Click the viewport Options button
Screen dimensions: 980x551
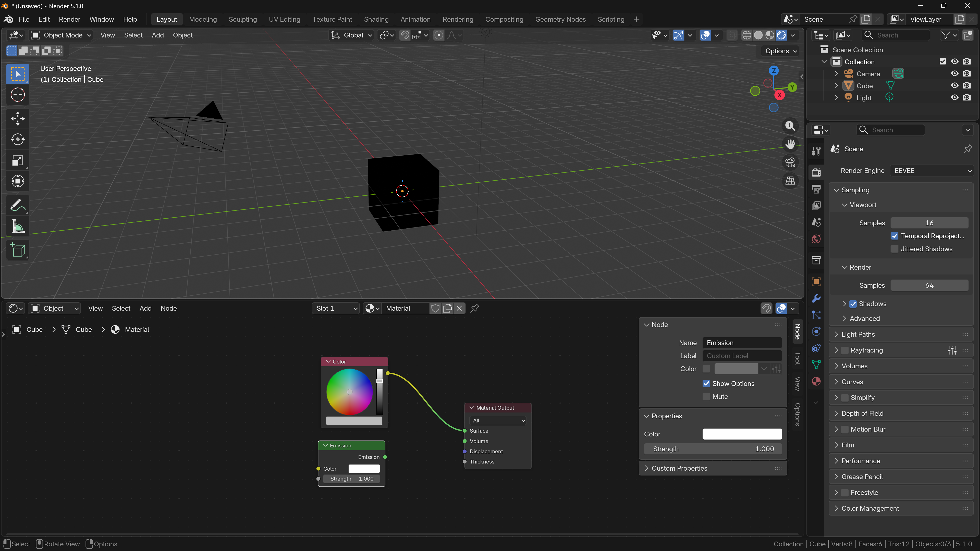tap(781, 51)
